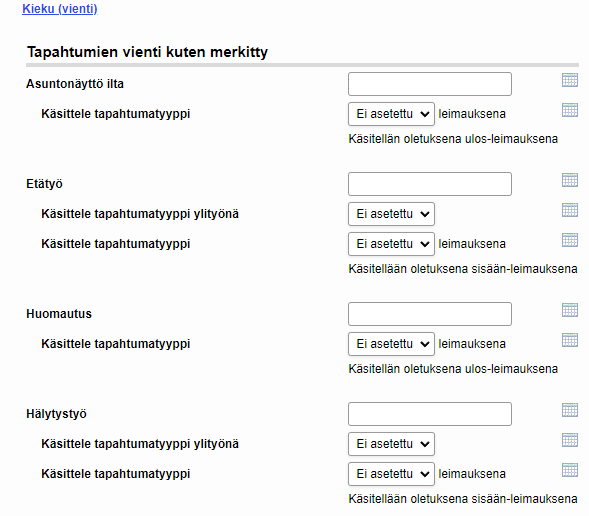Open Asuntonäyttö ilta tapahtumatyyppi dropdown

(x=391, y=114)
